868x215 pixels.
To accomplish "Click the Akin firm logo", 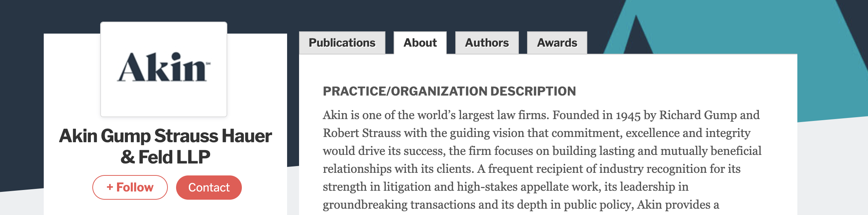I will click(162, 68).
